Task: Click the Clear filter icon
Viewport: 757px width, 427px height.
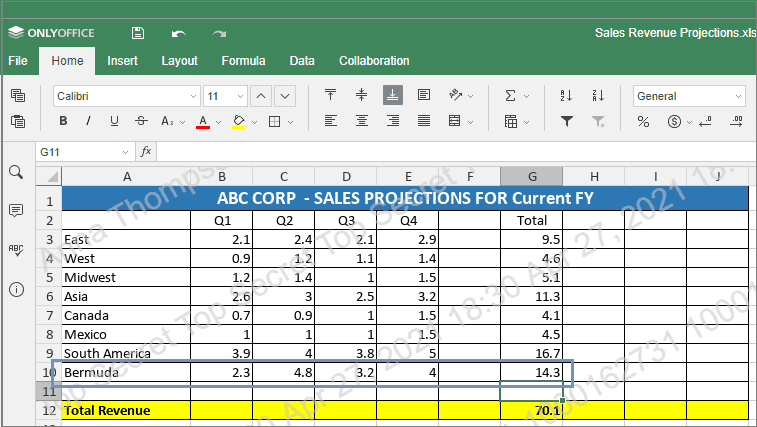Action: click(x=598, y=121)
